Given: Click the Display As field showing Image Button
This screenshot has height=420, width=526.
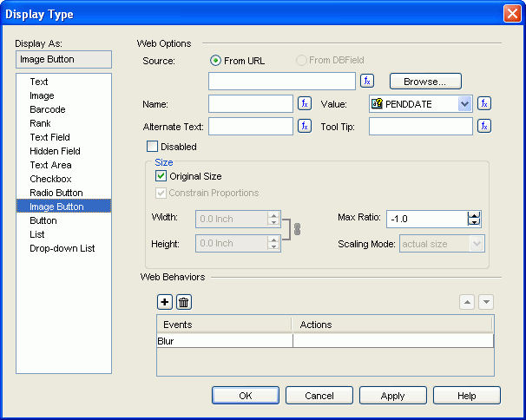Looking at the screenshot, I should click(x=63, y=59).
